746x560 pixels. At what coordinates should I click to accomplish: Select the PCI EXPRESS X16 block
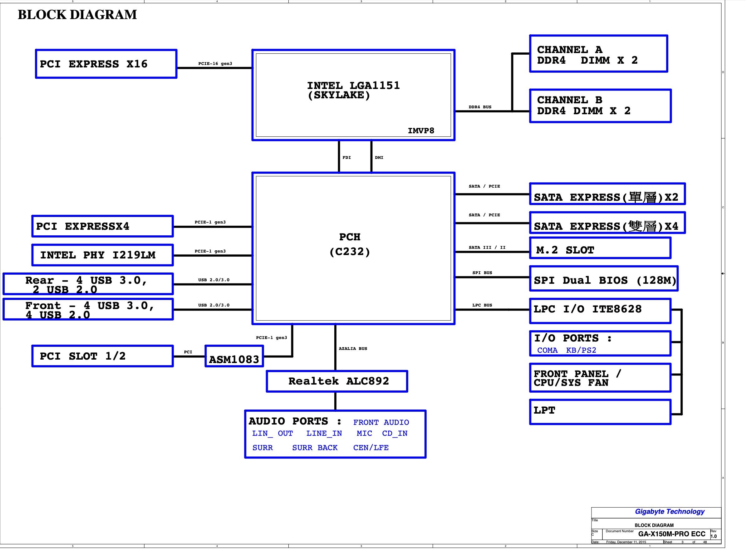(106, 64)
